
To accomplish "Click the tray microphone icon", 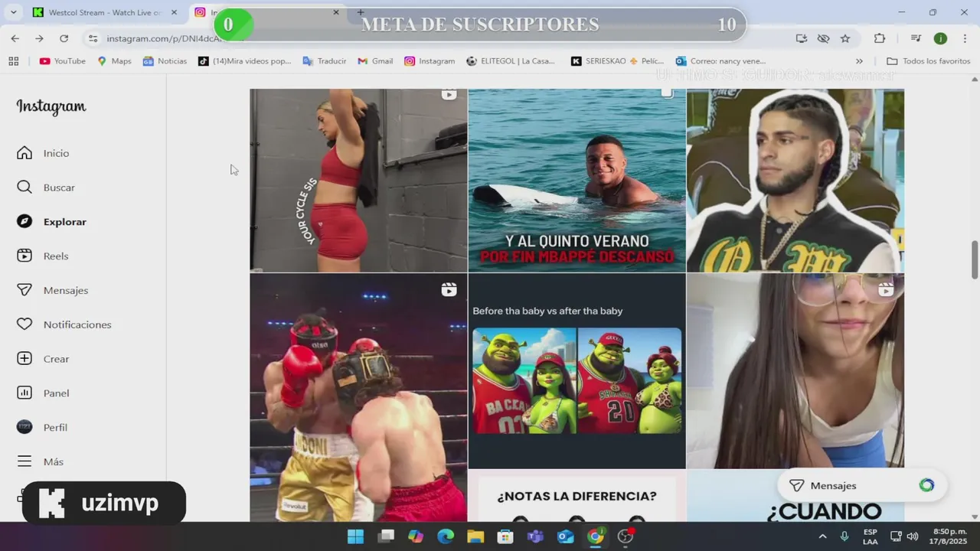I will pos(845,536).
